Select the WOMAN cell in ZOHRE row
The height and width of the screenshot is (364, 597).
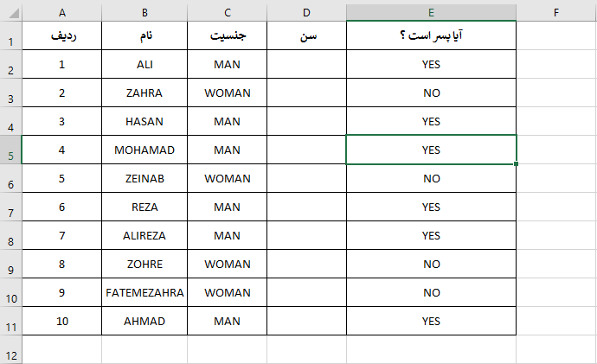[x=227, y=264]
